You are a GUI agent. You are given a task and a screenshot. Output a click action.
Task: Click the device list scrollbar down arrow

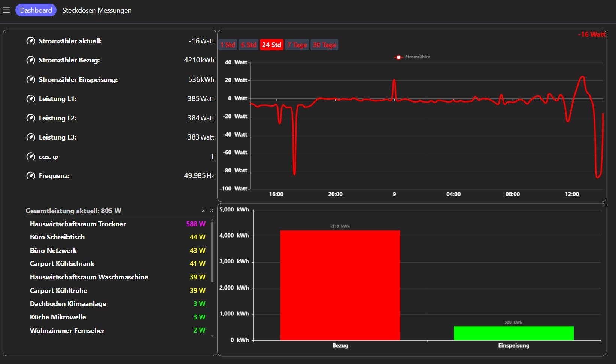click(212, 336)
